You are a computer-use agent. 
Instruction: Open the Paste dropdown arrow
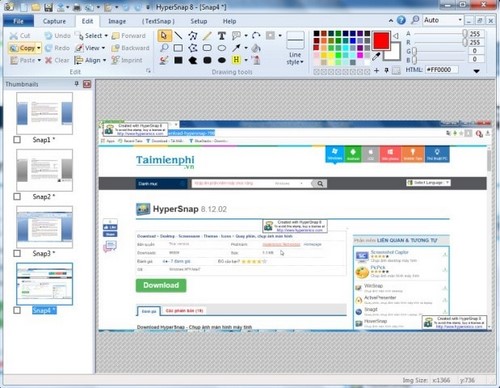(x=39, y=60)
